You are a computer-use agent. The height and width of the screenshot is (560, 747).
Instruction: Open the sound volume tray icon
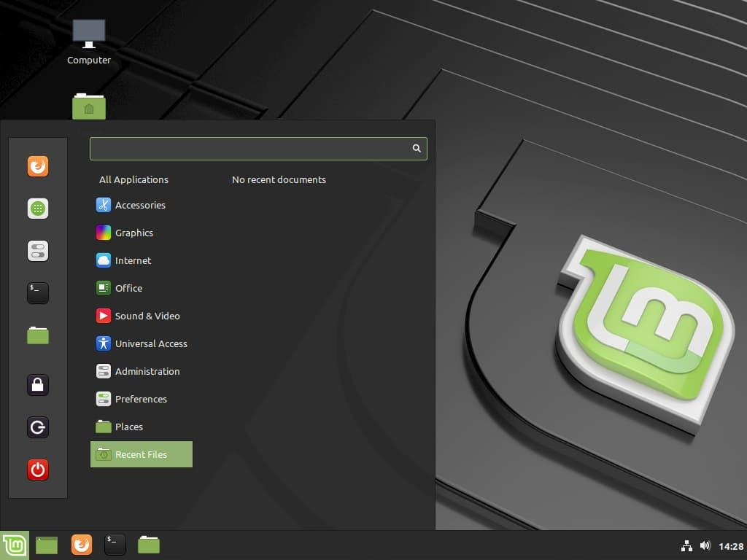click(705, 545)
